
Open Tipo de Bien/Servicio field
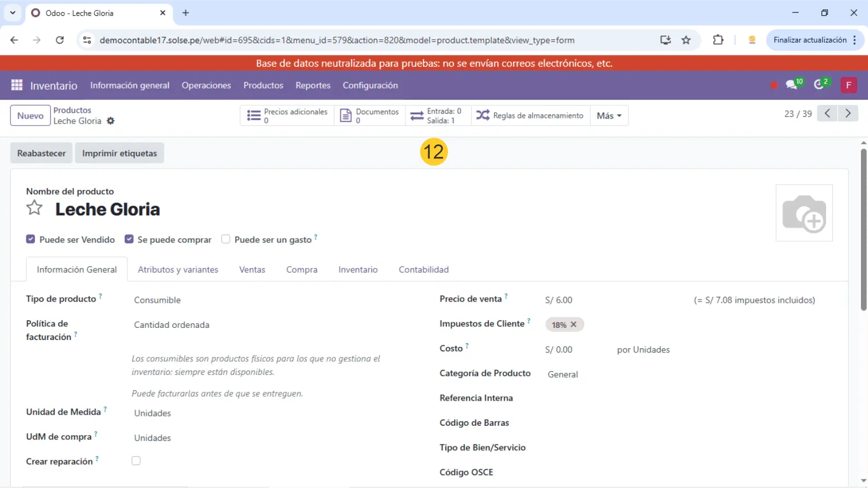(689, 448)
